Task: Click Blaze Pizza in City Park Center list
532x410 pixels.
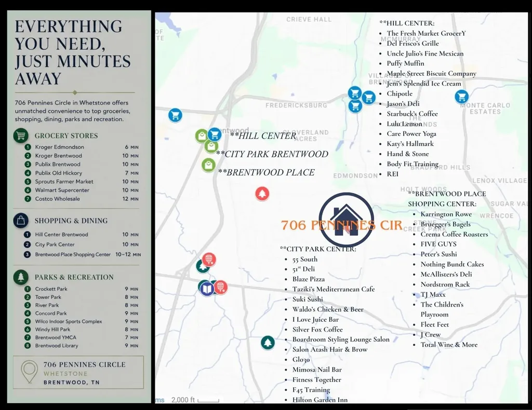Action: click(x=309, y=279)
